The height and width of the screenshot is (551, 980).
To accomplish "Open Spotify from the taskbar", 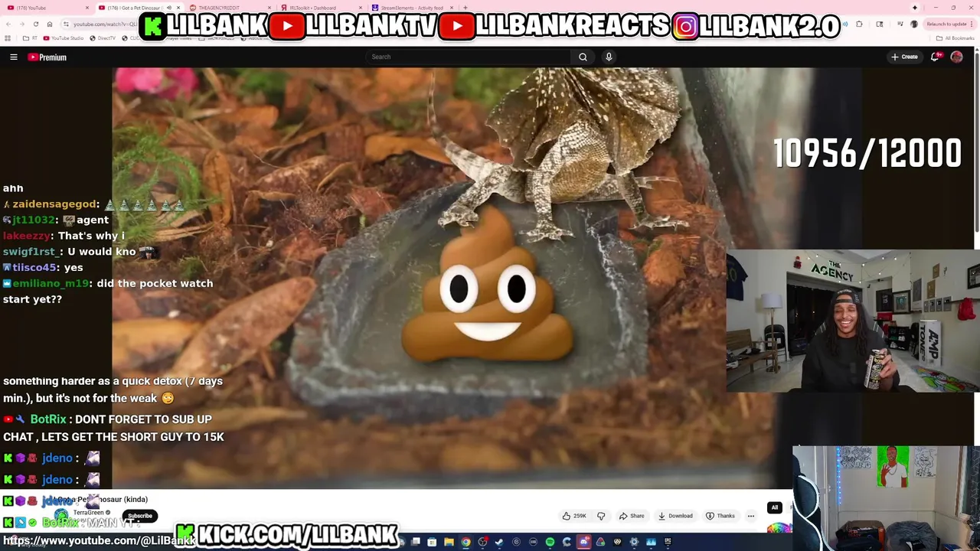I will [550, 542].
